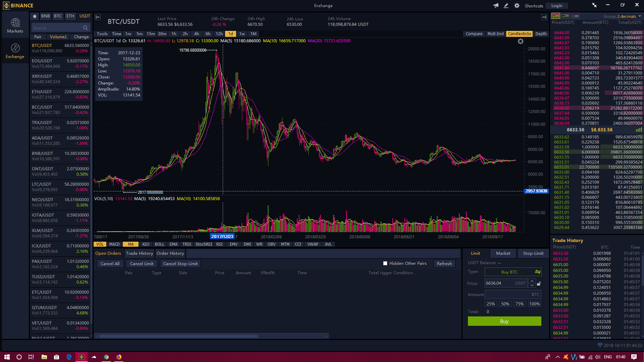This screenshot has height=362, width=644.
Task: Click the edit pencil icon in title bar
Action: click(506, 5)
